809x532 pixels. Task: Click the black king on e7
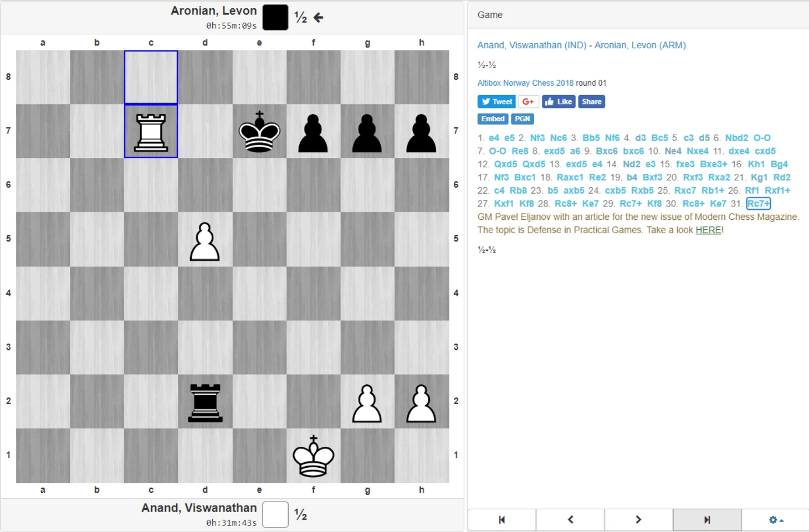[259, 132]
